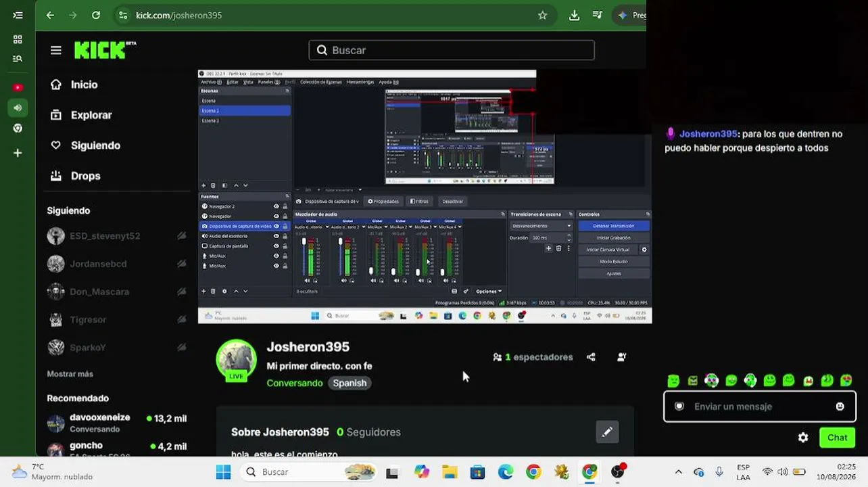
Task: Send the message with Chat button
Action: click(837, 438)
